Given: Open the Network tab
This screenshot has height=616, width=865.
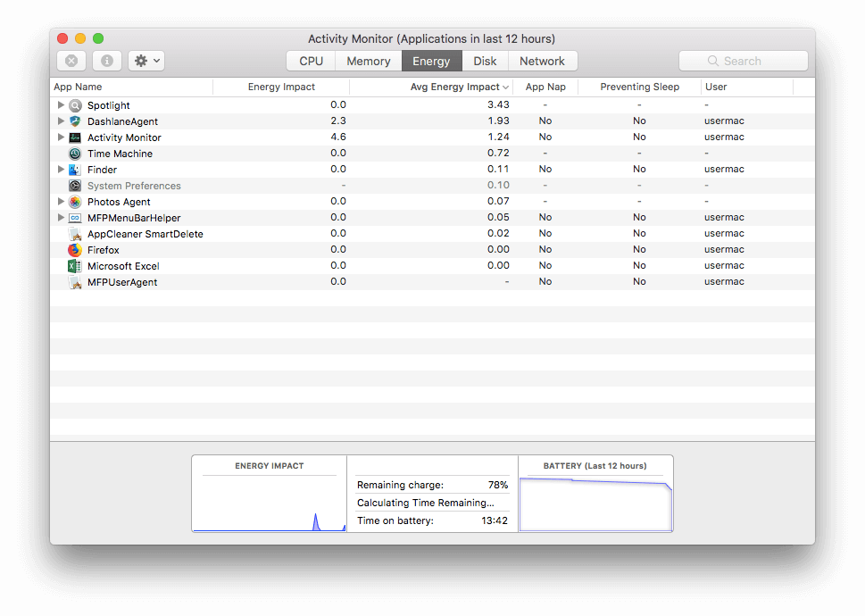Looking at the screenshot, I should tap(542, 61).
